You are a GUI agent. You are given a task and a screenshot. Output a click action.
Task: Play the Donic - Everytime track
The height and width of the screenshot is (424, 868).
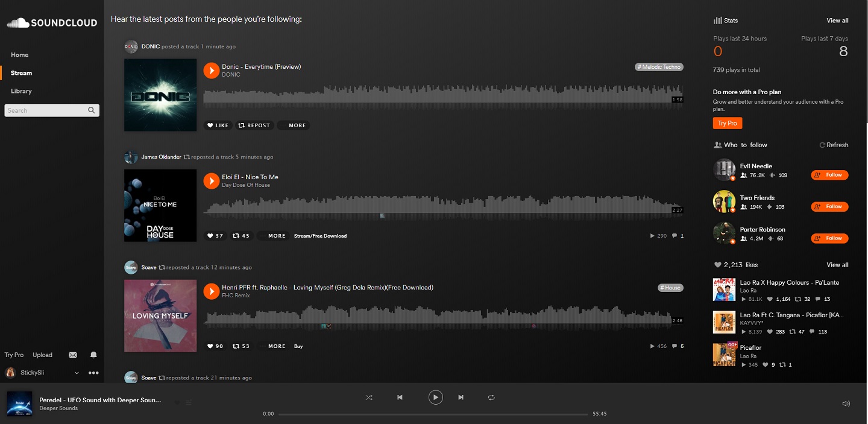tap(210, 70)
